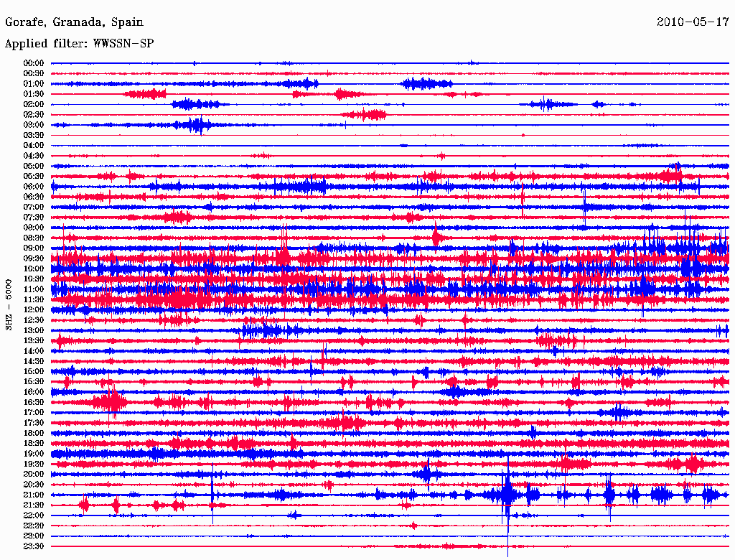Image resolution: width=735 pixels, height=560 pixels.
Task: Select the 00:30 time label
Action: point(33,74)
